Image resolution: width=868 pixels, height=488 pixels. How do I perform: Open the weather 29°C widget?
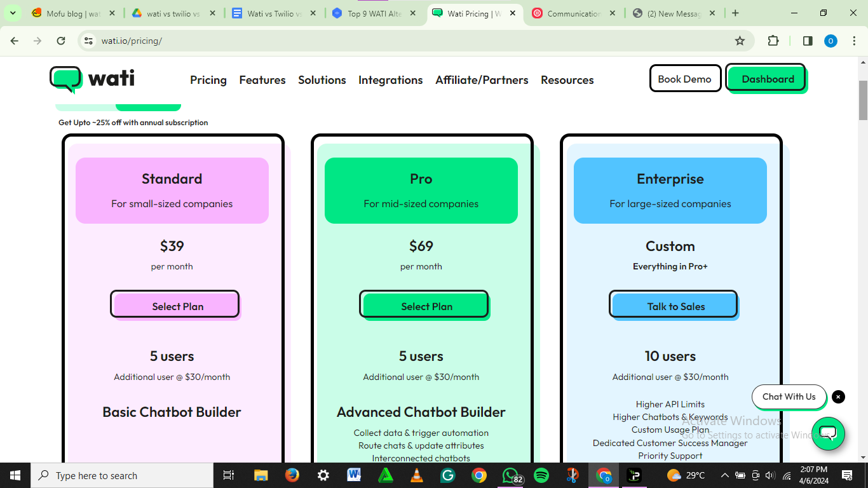tap(686, 475)
